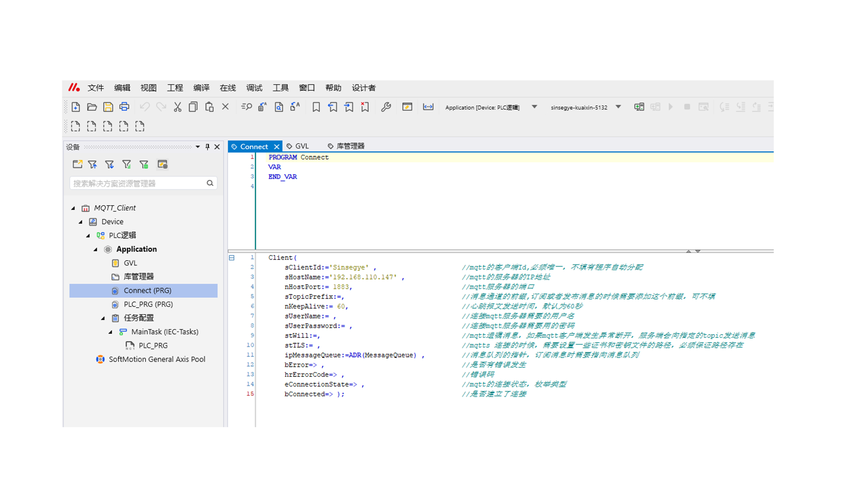This screenshot has height=488, width=868.
Task: Switch to the GVL editor tab
Action: [x=298, y=146]
